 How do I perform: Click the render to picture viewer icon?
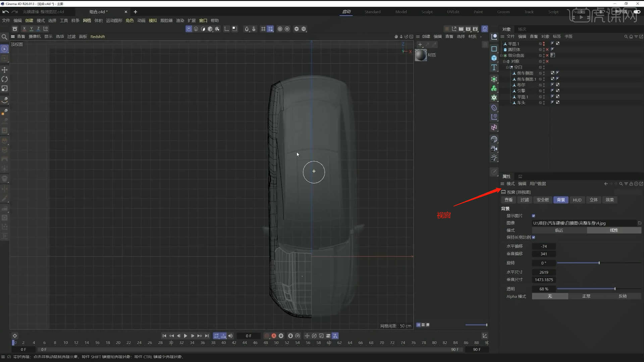click(x=468, y=29)
